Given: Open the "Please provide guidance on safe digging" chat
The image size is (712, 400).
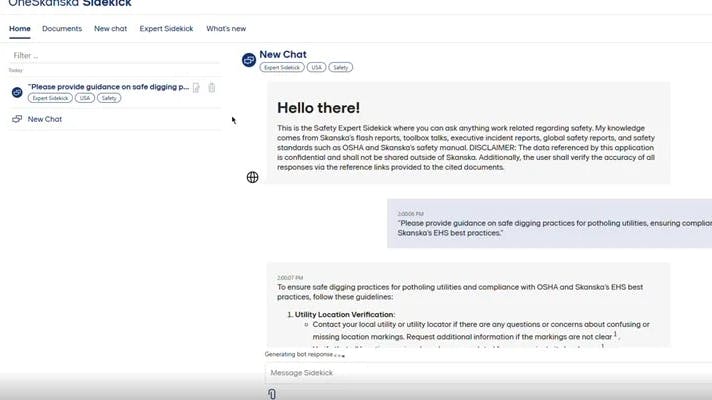Looking at the screenshot, I should coord(108,87).
